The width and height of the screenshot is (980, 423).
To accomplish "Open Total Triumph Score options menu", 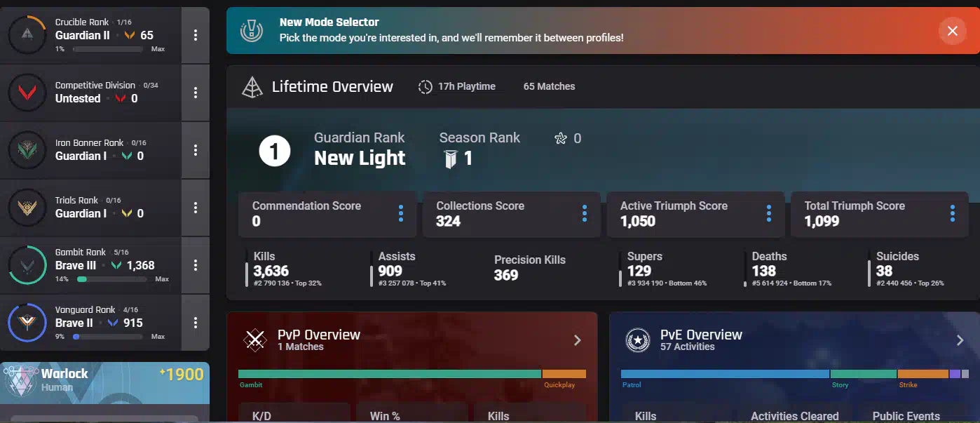I will pos(953,213).
